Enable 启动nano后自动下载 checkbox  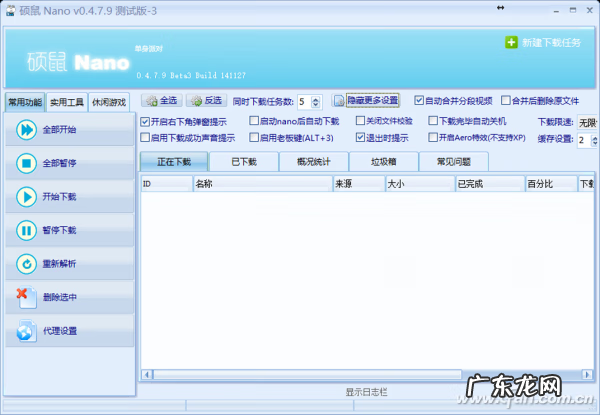255,122
